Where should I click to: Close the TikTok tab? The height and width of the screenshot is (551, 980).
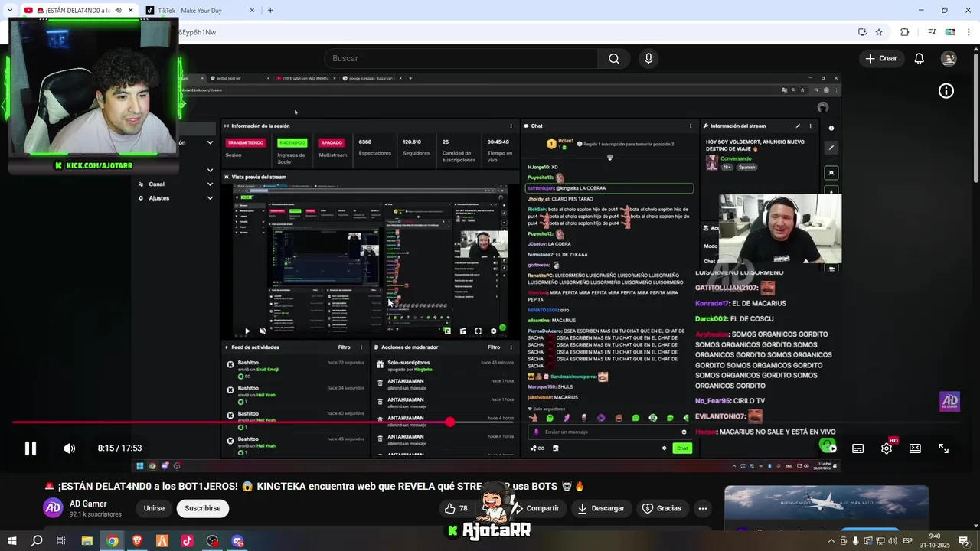(253, 11)
